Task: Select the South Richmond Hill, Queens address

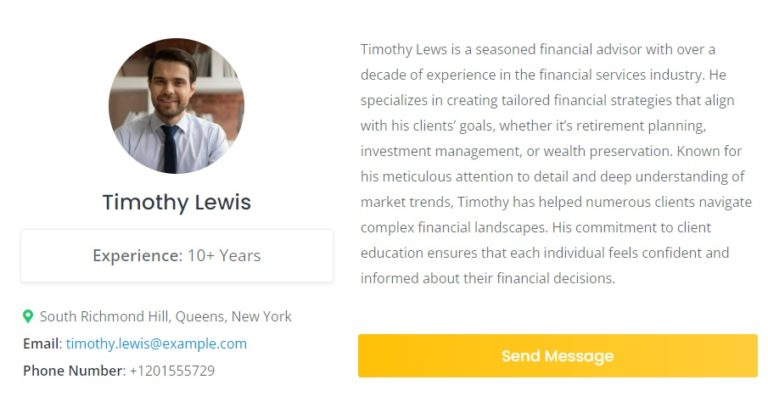Action: point(166,317)
